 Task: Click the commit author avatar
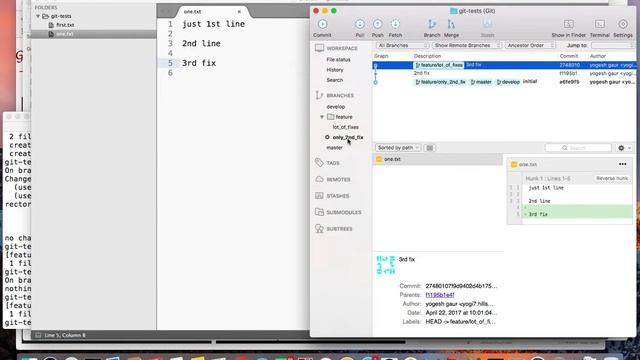click(x=385, y=265)
